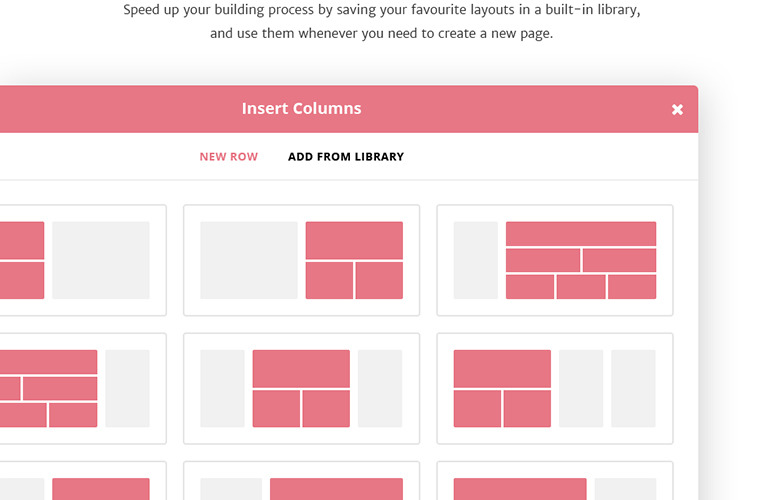Screen dimensions: 764x500
Task: Click the narrow gray column beside the brick pattern, top-right layout
Action: (476, 260)
